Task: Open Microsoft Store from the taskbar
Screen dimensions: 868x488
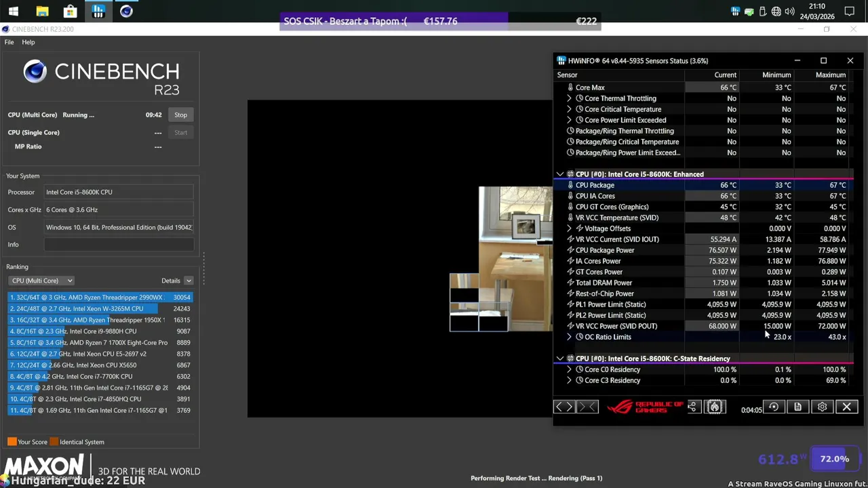Action: coord(70,12)
